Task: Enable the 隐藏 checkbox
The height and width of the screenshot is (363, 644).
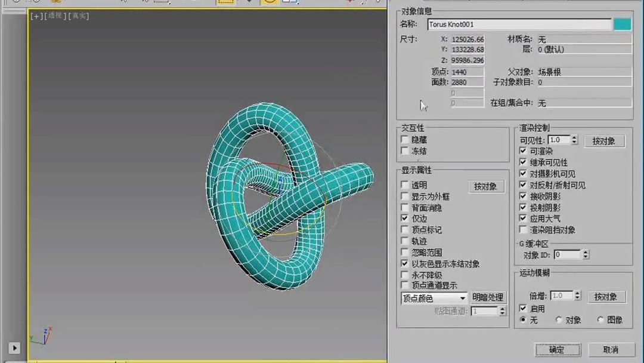Action: 404,139
